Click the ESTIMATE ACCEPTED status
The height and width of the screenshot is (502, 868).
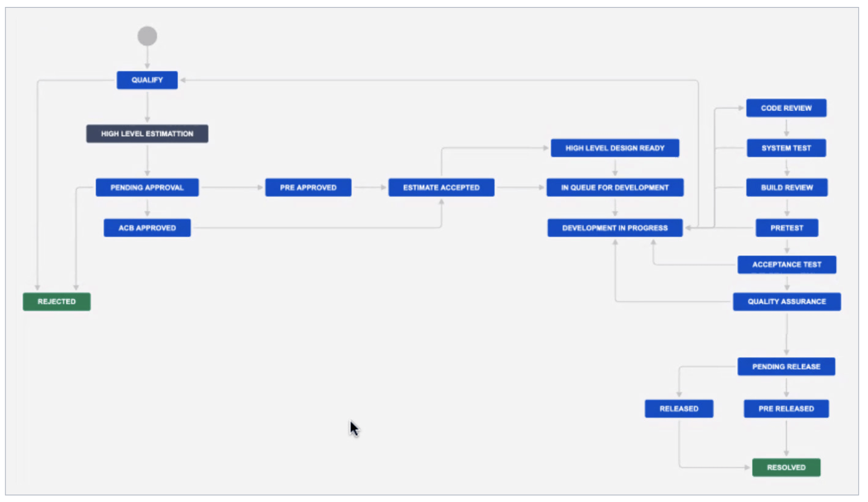click(x=441, y=188)
